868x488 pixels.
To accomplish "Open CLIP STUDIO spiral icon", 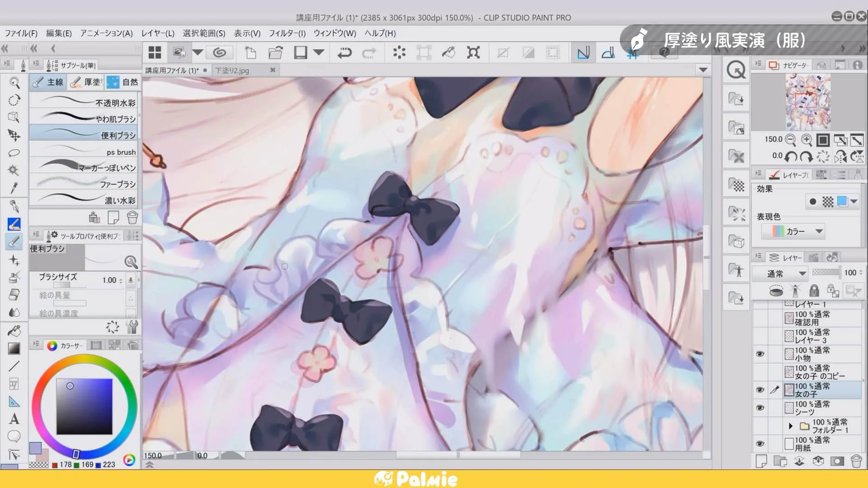I will (219, 53).
